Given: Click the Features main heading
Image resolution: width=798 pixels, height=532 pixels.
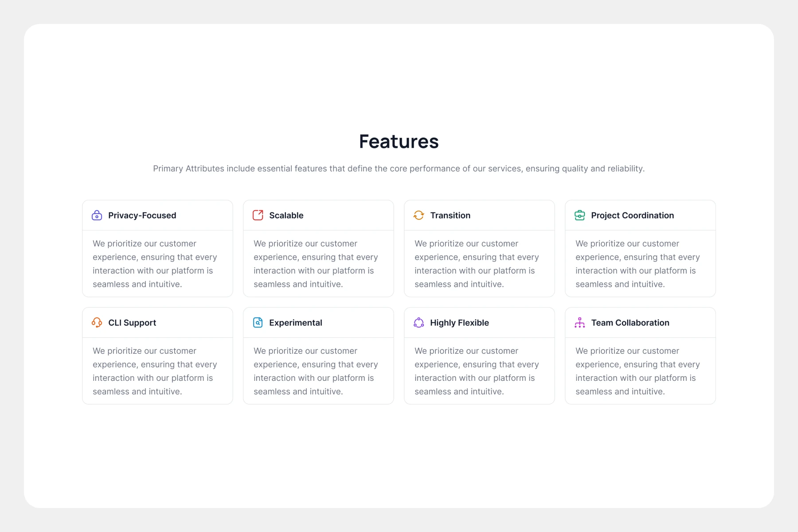Looking at the screenshot, I should (399, 141).
